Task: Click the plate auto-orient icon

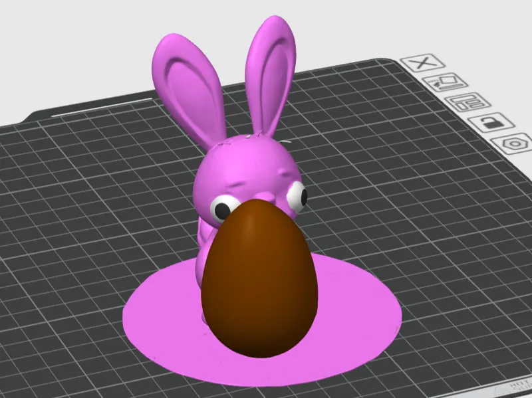Action: click(x=446, y=82)
